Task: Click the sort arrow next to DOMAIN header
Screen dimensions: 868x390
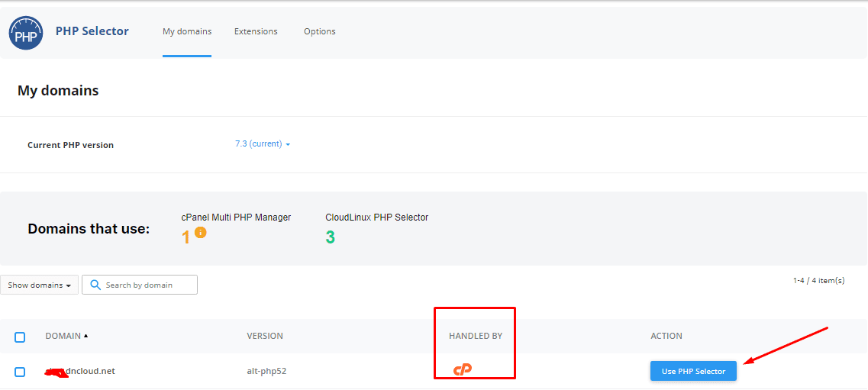Action: click(86, 335)
